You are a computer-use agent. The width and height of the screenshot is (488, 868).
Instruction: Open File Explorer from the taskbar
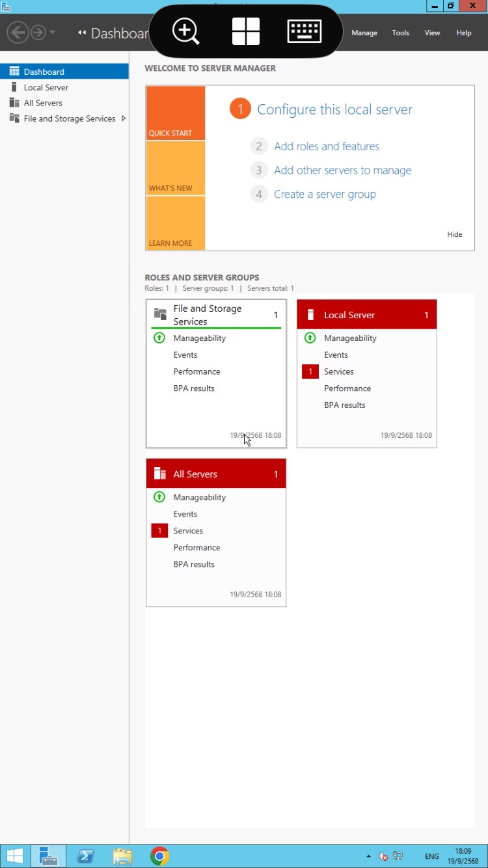[122, 856]
